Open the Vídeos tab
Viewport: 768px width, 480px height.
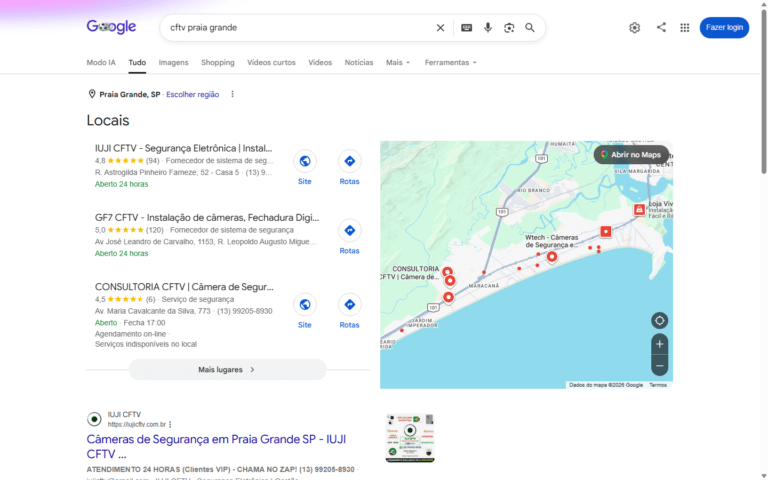coord(320,63)
